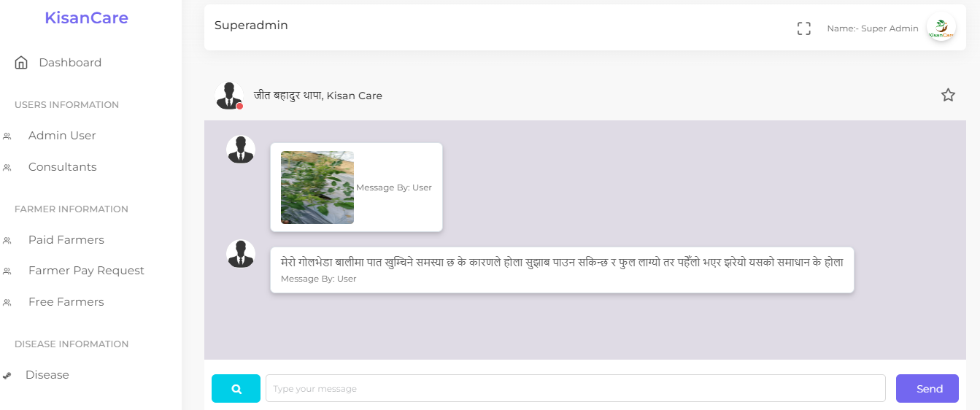Click the Superadmin header title
This screenshot has width=980, height=410.
click(251, 26)
